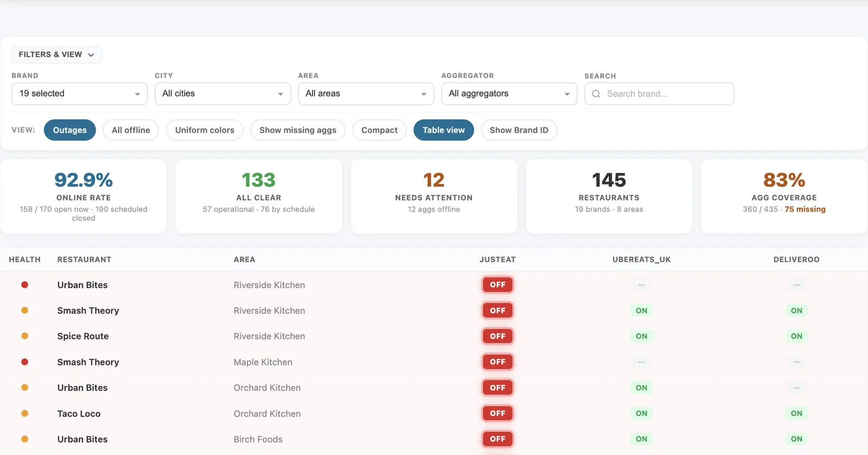The image size is (868, 455).
Task: Click orange health dot for Spice Route
Action: [25, 336]
